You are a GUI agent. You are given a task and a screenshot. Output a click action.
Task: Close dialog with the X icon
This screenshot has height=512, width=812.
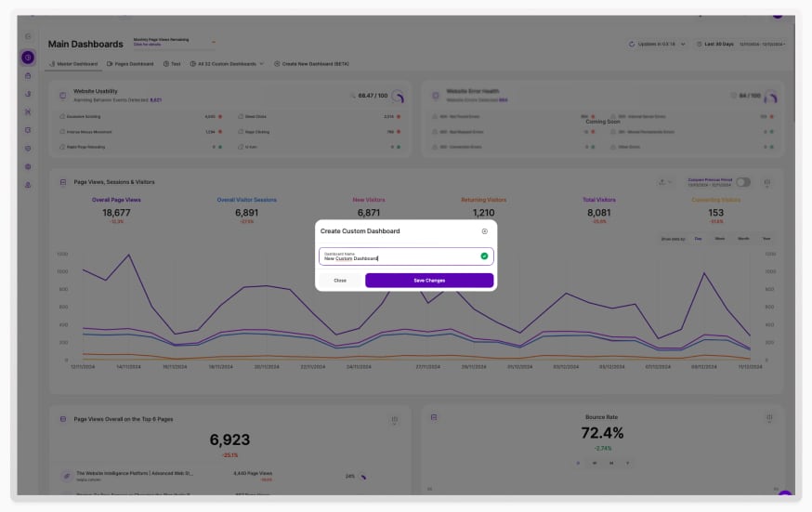[484, 230]
